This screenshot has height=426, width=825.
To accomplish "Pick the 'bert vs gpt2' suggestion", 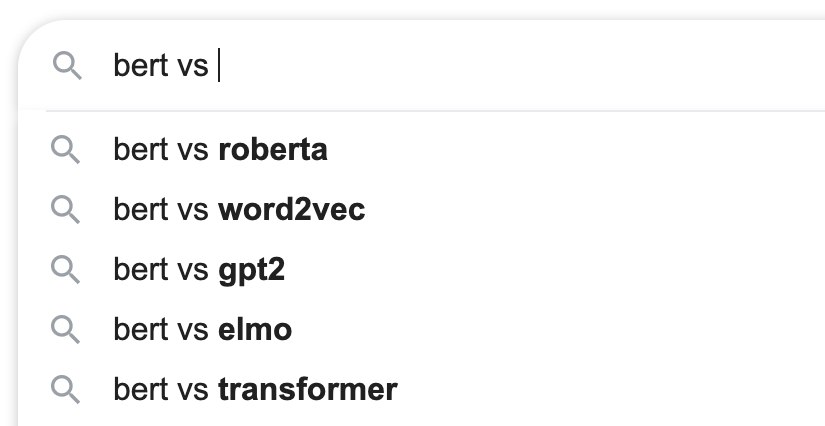I will pos(199,270).
